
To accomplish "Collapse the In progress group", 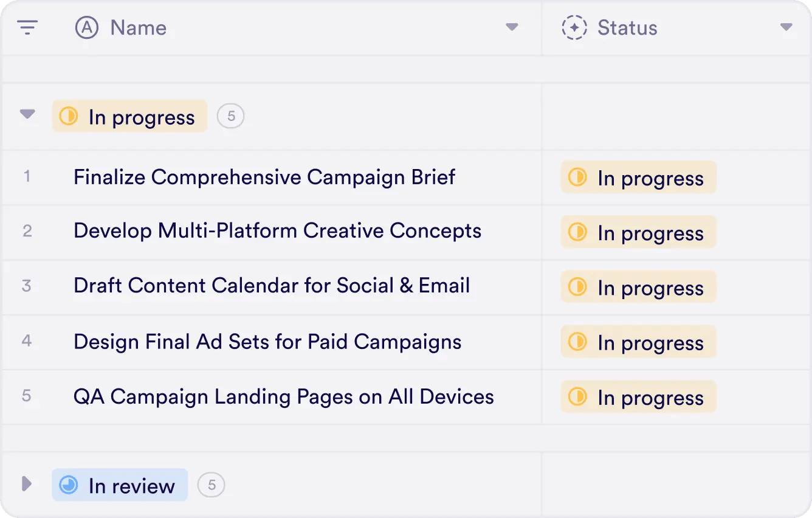I will [27, 116].
